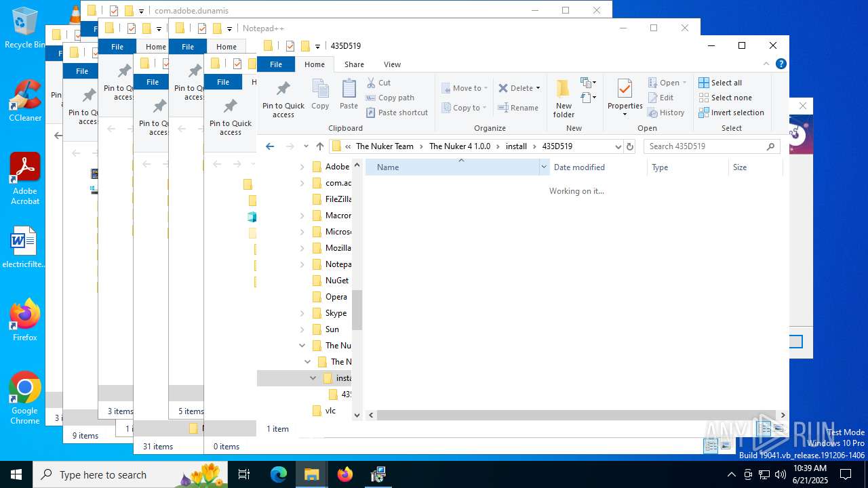Click the install breadcrumb
868x488 pixels.
[x=516, y=146]
